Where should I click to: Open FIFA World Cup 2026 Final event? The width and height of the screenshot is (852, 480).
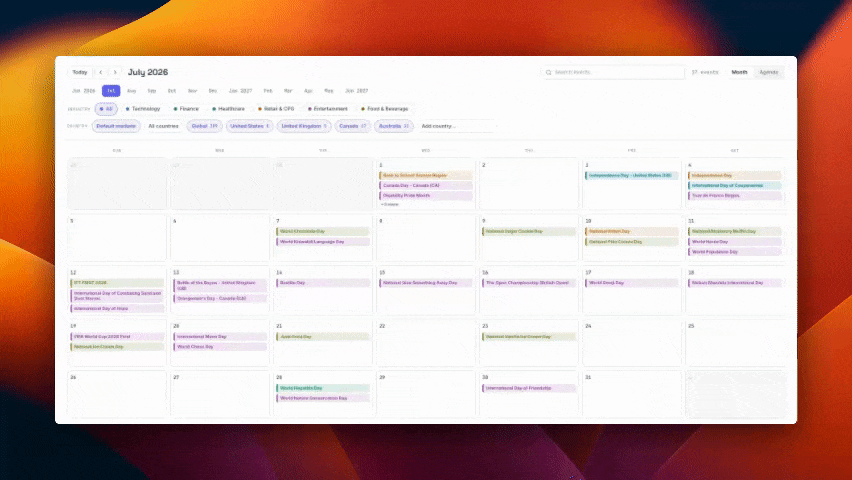[117, 336]
